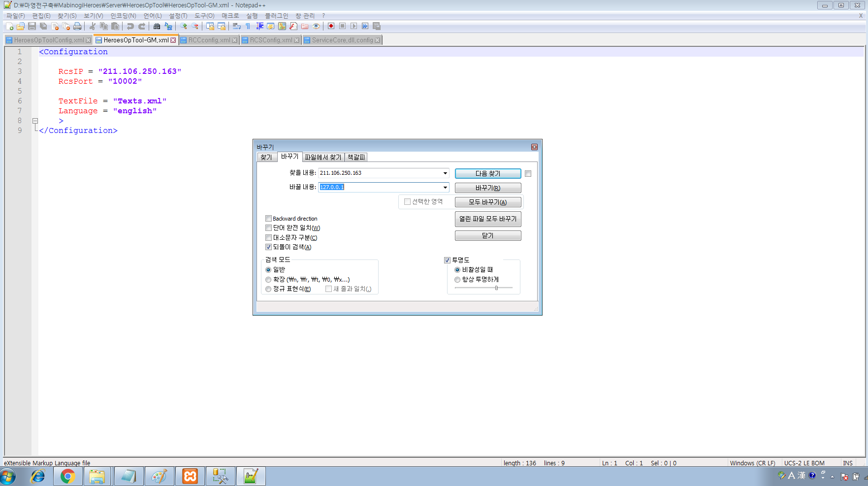This screenshot has height=486, width=868.
Task: Open Windows Explorer folder taskbar icon
Action: click(x=97, y=476)
